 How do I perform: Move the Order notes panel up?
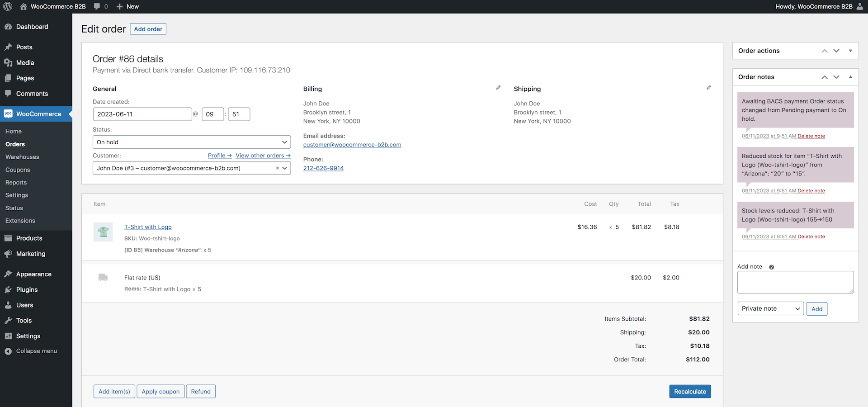point(825,77)
